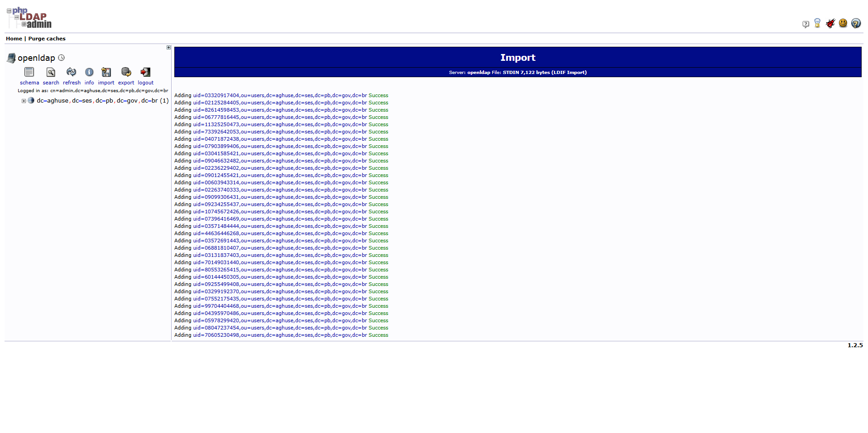Click the export icon
868x433 pixels.
point(126,72)
